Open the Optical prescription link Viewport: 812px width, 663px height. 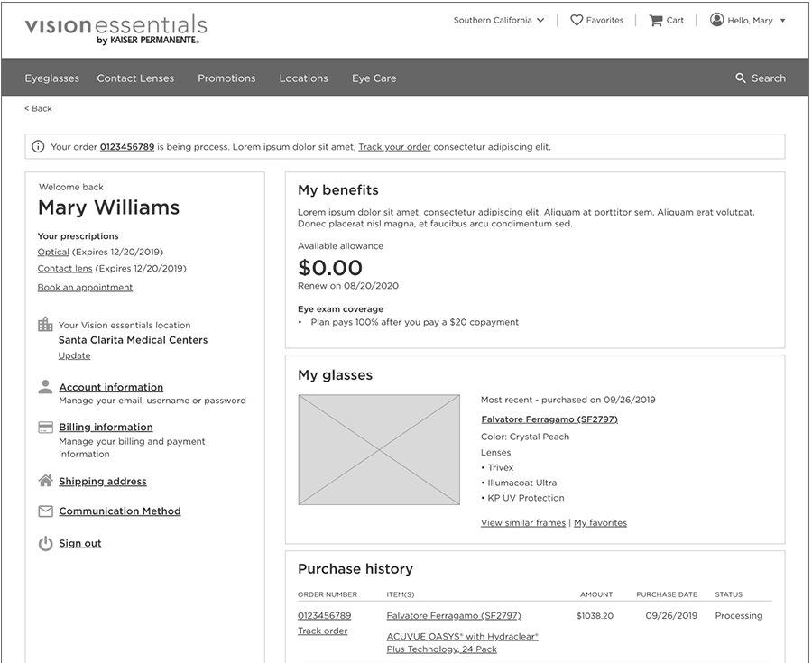[x=53, y=253]
